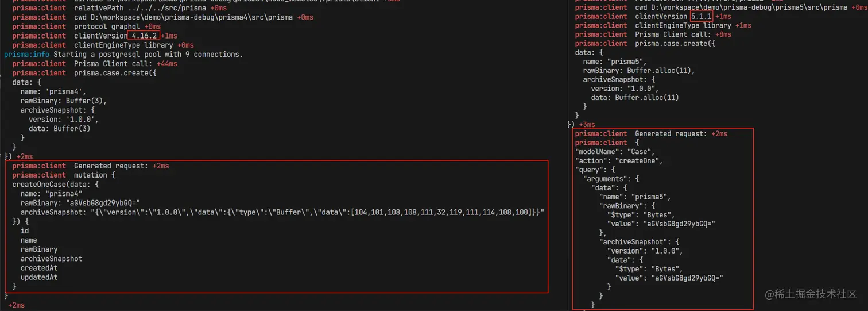Click the escaped archiveSnapshot JSON string with Buffer array
This screenshot has height=311, width=868.
(282, 213)
